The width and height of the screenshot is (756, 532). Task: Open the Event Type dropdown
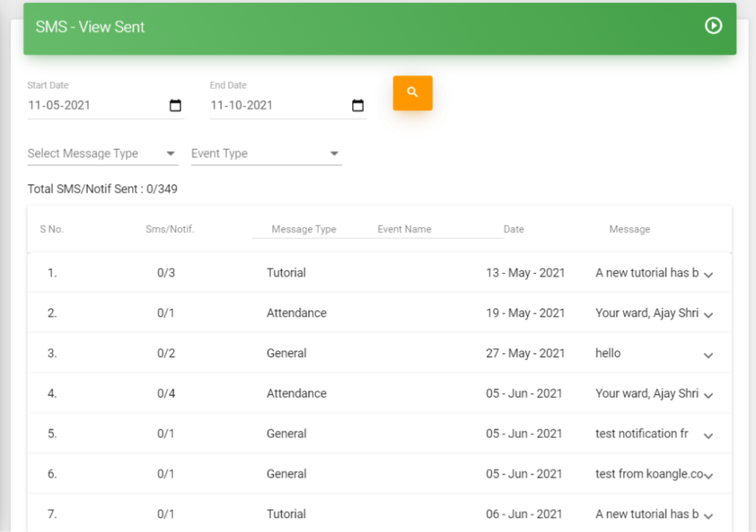pyautogui.click(x=266, y=153)
